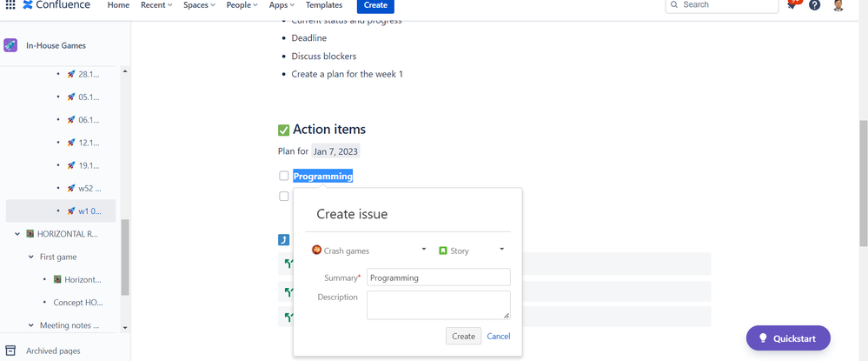Expand the Spaces menu
The image size is (868, 361).
(199, 5)
